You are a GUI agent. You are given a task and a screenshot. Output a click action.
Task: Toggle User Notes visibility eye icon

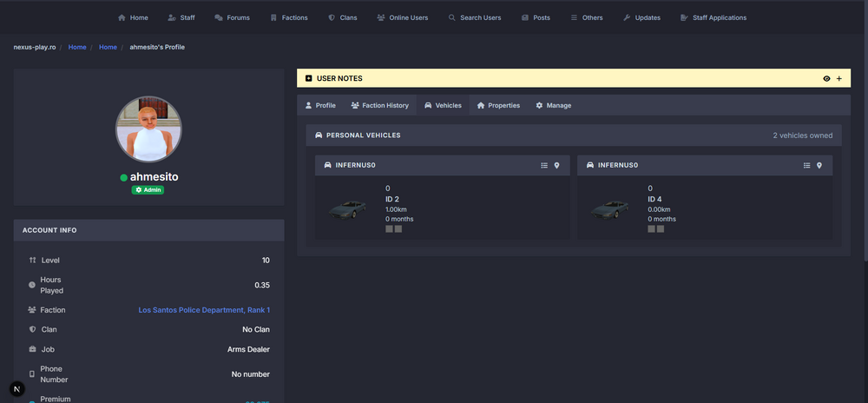[826, 79]
